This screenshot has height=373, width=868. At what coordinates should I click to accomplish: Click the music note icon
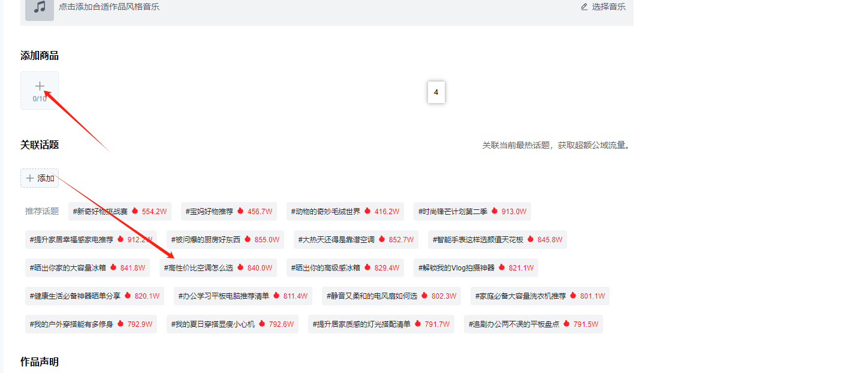click(x=40, y=8)
